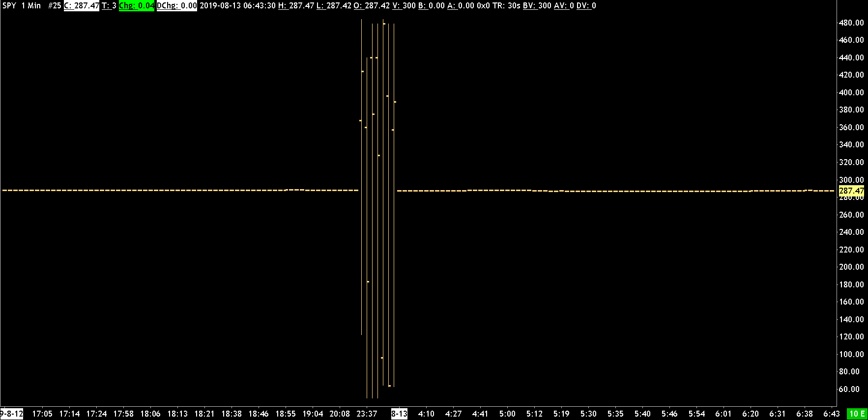Select the "DV: 0" header field
The image size is (868, 420).
[586, 6]
